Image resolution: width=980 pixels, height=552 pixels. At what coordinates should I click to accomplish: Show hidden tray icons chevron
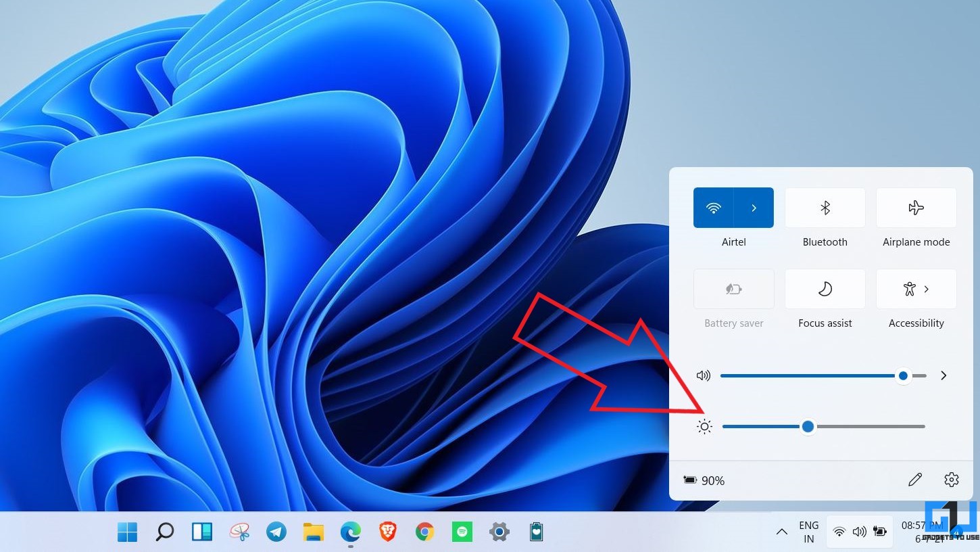[782, 532]
